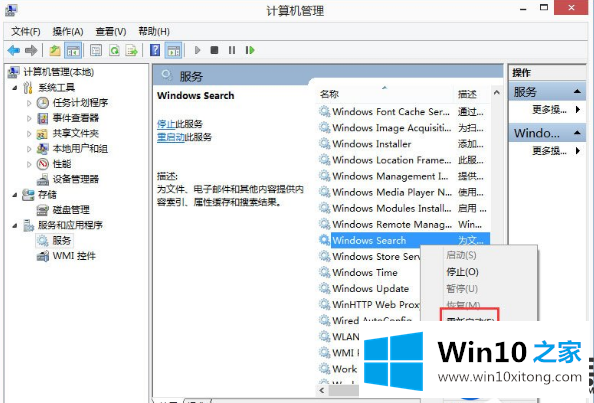
Task: Expand the 任务计划程序 node arrow
Action: click(x=29, y=103)
